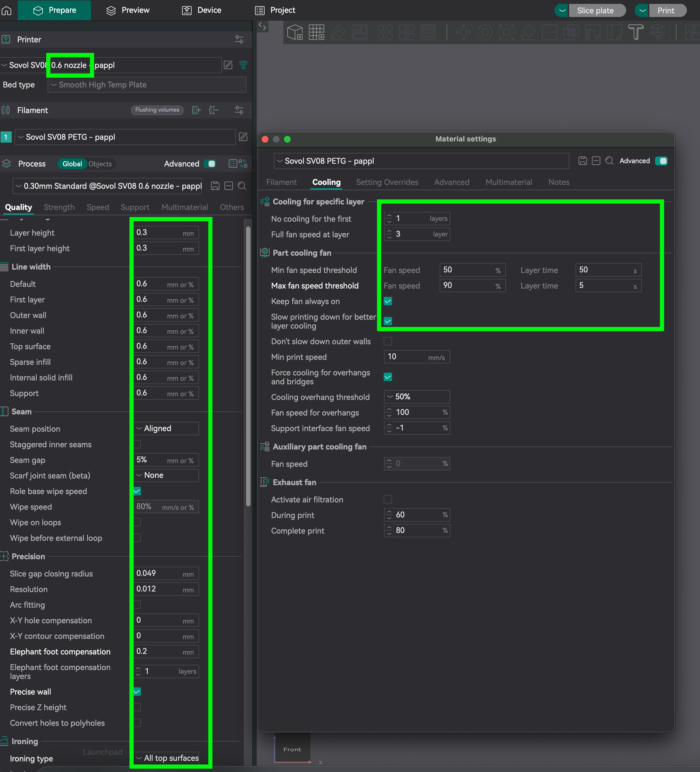Click the Add plate grid icon

[316, 32]
